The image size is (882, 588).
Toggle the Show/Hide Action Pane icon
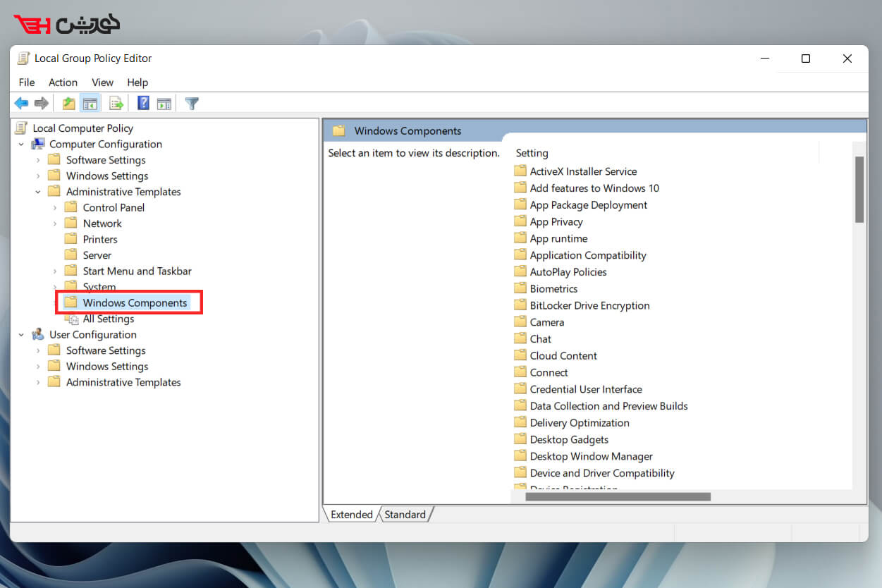[164, 103]
